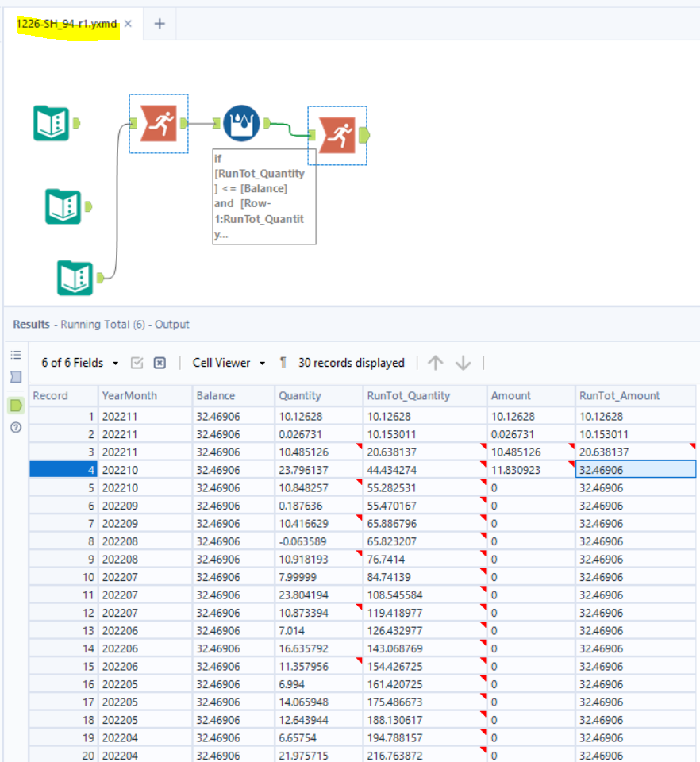Open the second Running Total tool on canvas
This screenshot has width=700, height=762.
coord(337,134)
